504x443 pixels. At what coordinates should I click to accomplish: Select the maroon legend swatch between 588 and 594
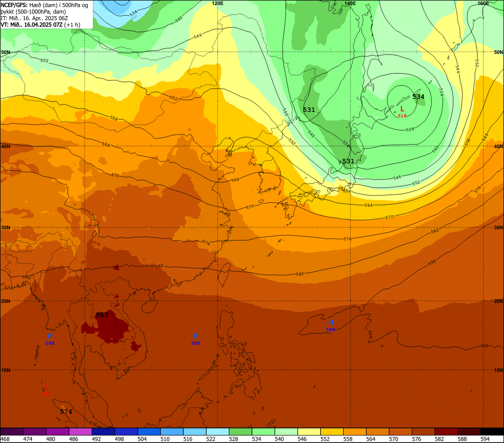(x=468, y=431)
